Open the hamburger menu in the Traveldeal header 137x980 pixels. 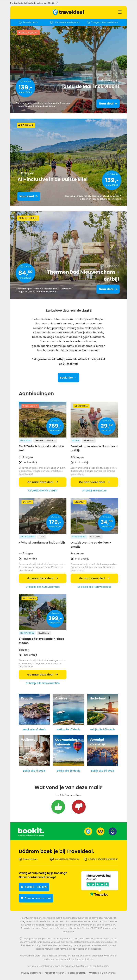[120, 12]
